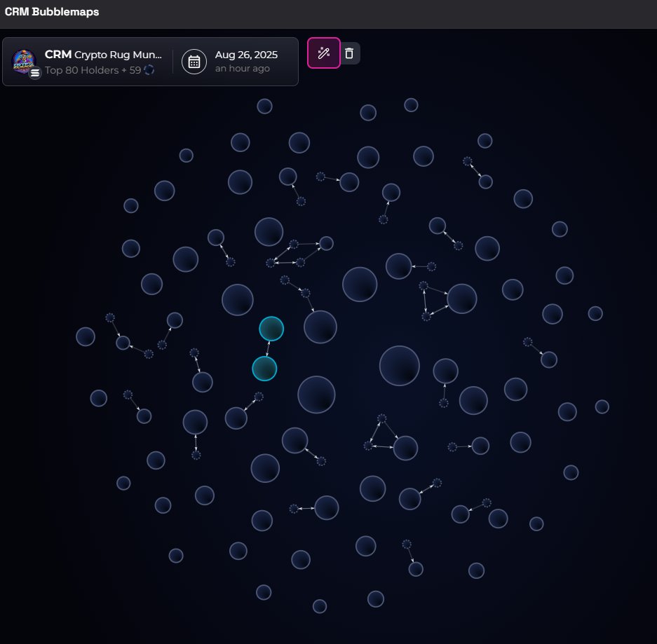657x644 pixels.
Task: Click the CRM token avatar image
Action: (23, 61)
